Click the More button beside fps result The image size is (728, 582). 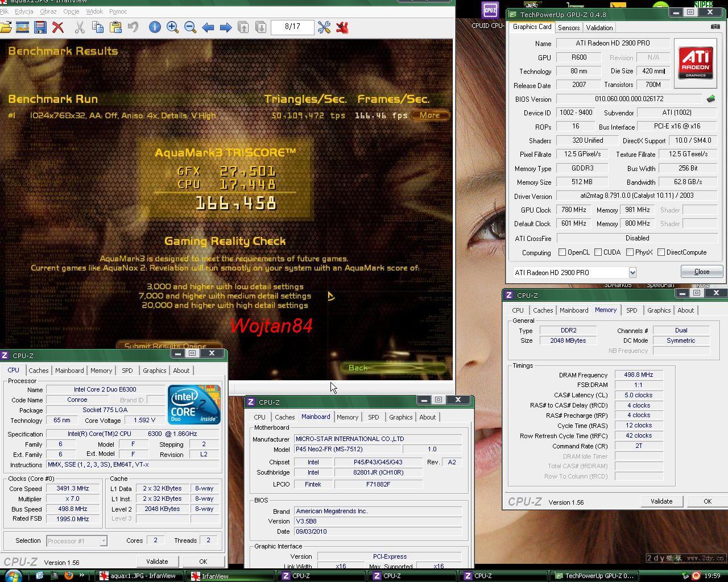tap(430, 115)
